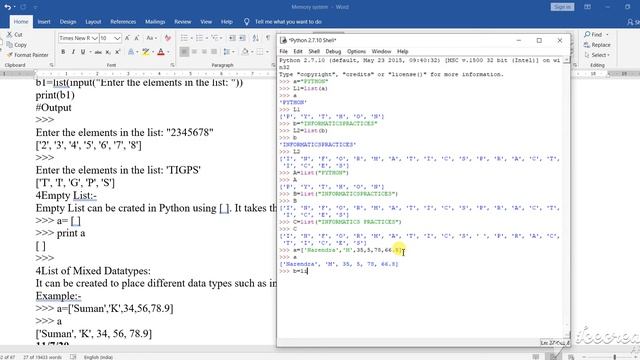Click the Tell me what you want to do box
The width and height of the screenshot is (640, 360).
pos(288,22)
